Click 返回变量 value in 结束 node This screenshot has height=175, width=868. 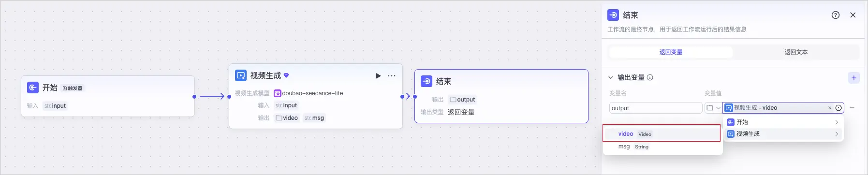click(461, 112)
